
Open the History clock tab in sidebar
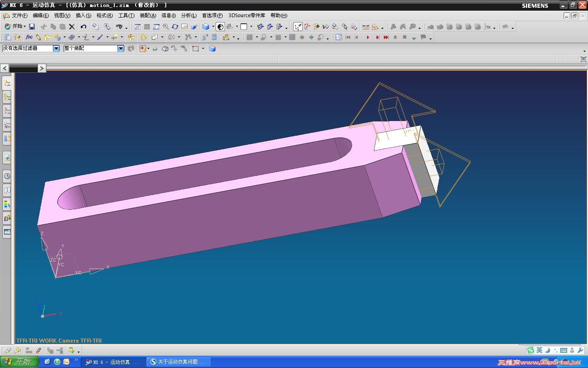[x=7, y=176]
